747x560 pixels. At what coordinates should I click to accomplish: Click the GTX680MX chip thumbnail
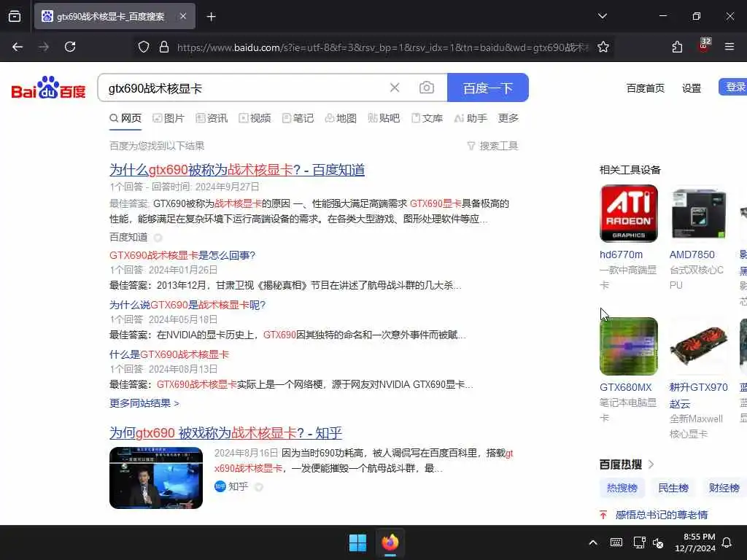(628, 346)
